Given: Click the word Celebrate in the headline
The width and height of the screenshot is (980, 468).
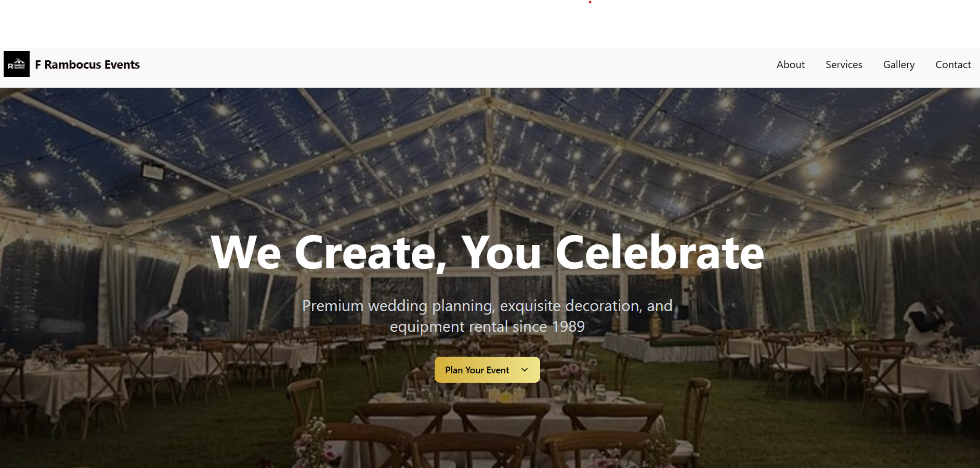Looking at the screenshot, I should click(660, 252).
